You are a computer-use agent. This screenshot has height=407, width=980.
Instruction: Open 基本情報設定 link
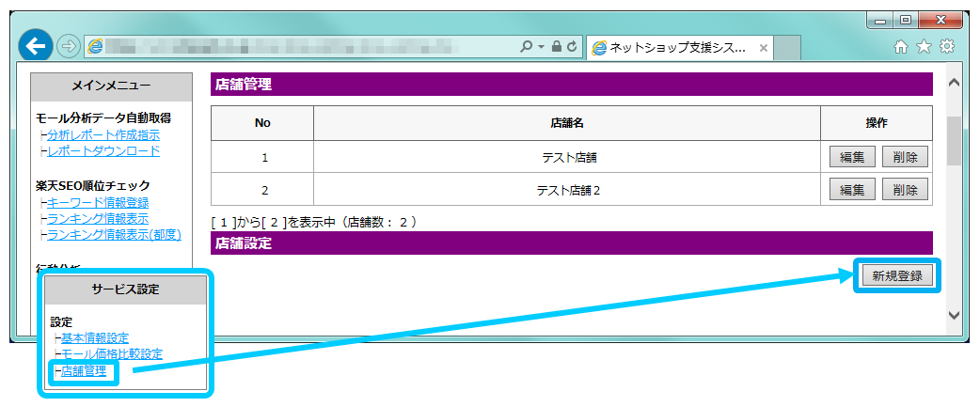coord(95,337)
